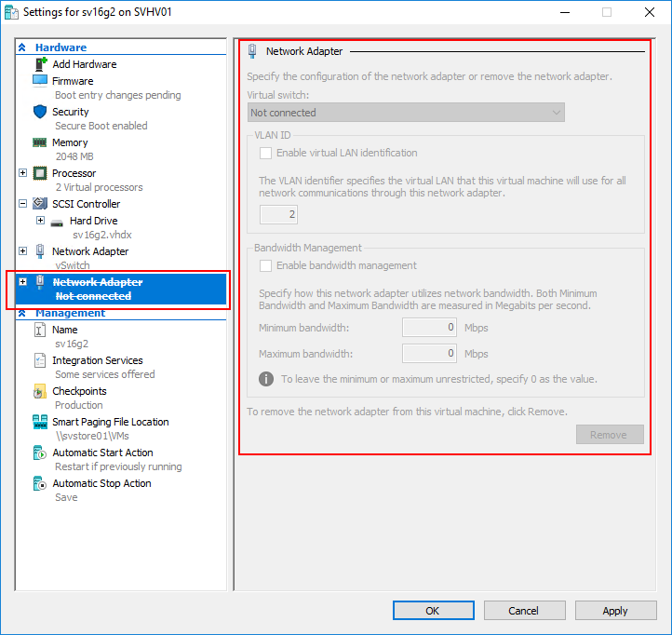Viewport: 672px width, 635px height.
Task: Collapse the SCSI Controller tree node
Action: (x=23, y=204)
